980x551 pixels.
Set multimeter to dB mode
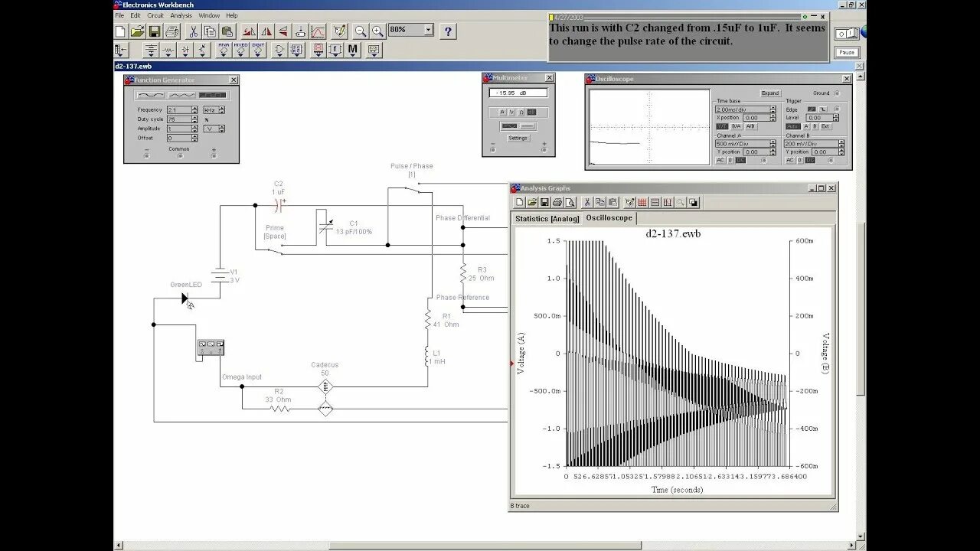coord(531,112)
